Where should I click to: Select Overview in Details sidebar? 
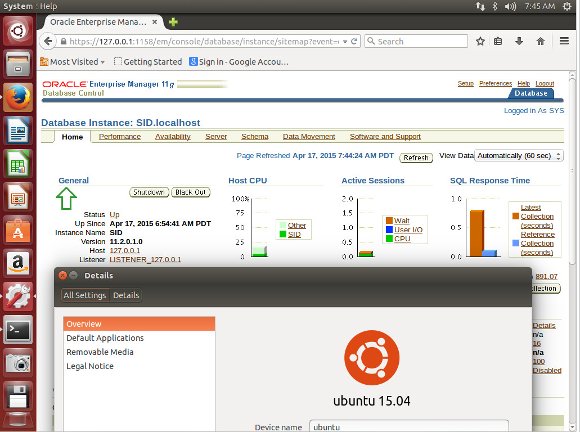coord(139,324)
